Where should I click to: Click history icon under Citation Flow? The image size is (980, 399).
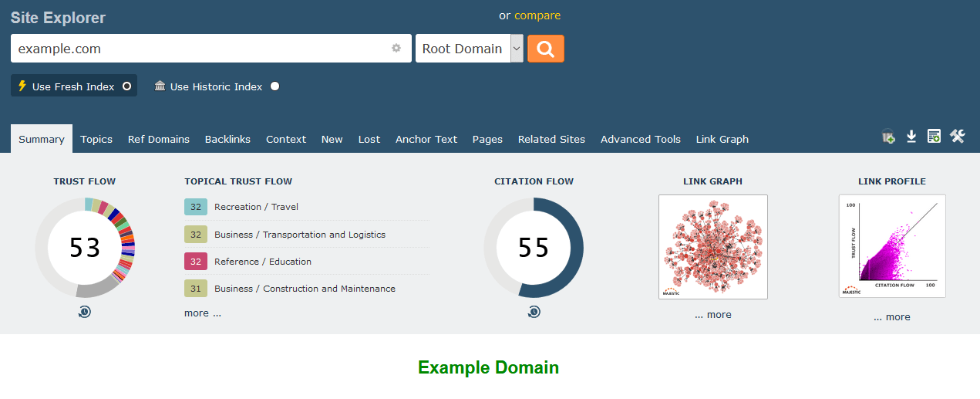(534, 312)
